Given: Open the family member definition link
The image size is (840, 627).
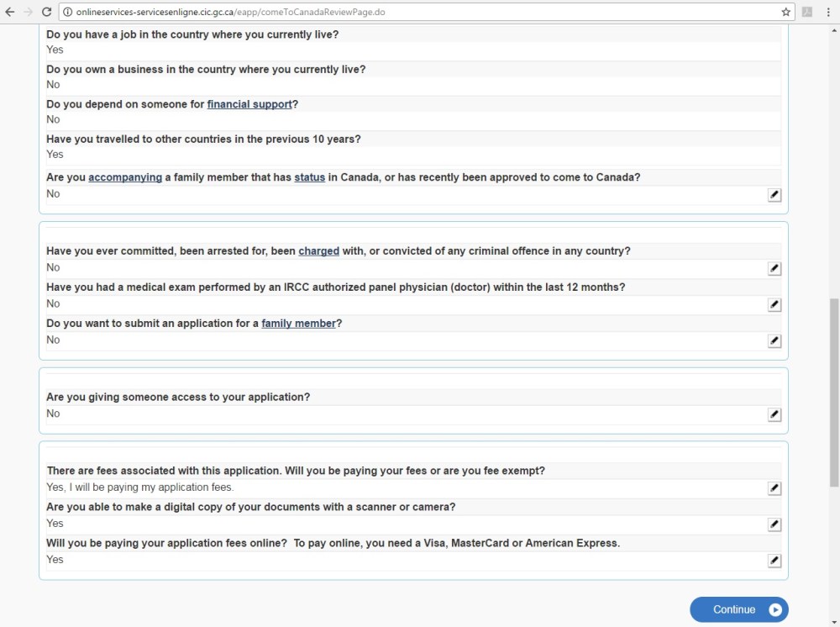Looking at the screenshot, I should click(x=298, y=324).
